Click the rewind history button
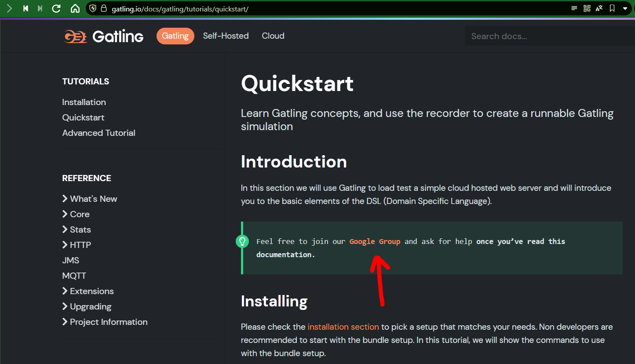The width and height of the screenshot is (635, 364). pyautogui.click(x=26, y=8)
